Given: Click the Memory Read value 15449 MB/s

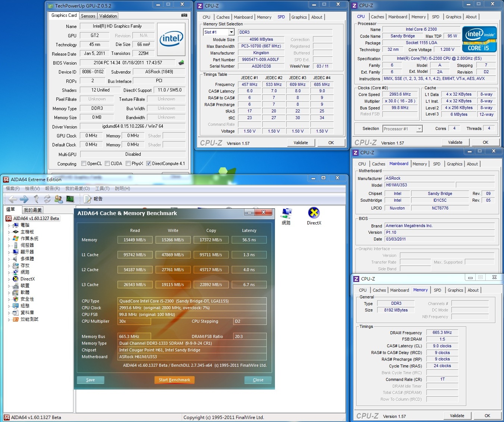Looking at the screenshot, I should click(135, 240).
